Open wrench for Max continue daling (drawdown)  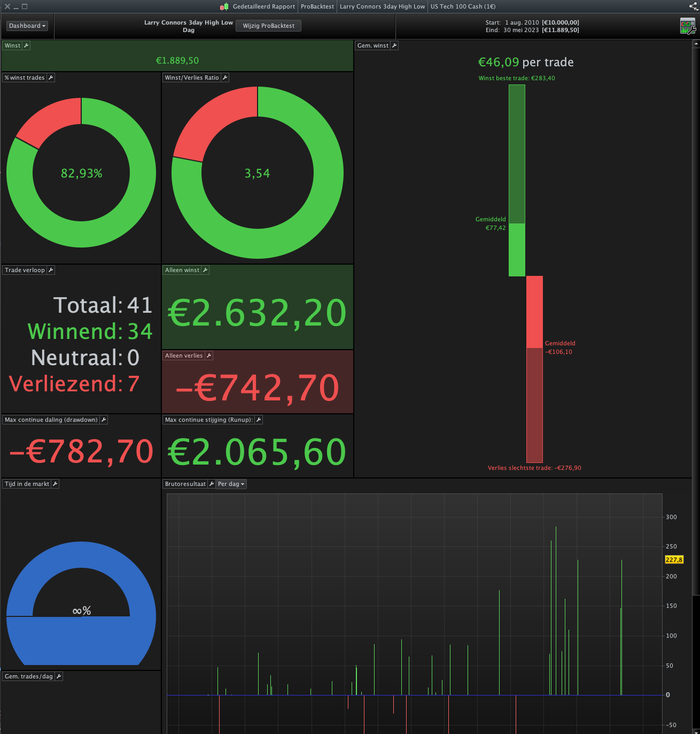pos(104,420)
